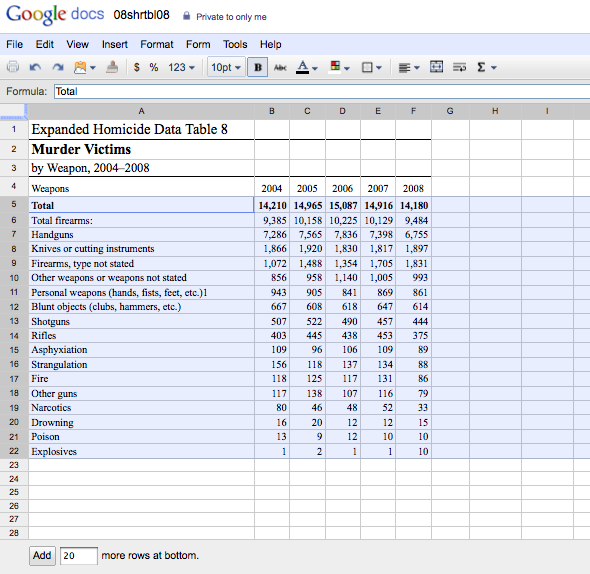This screenshot has width=590, height=574.
Task: Open the Format menu
Action: 157,44
